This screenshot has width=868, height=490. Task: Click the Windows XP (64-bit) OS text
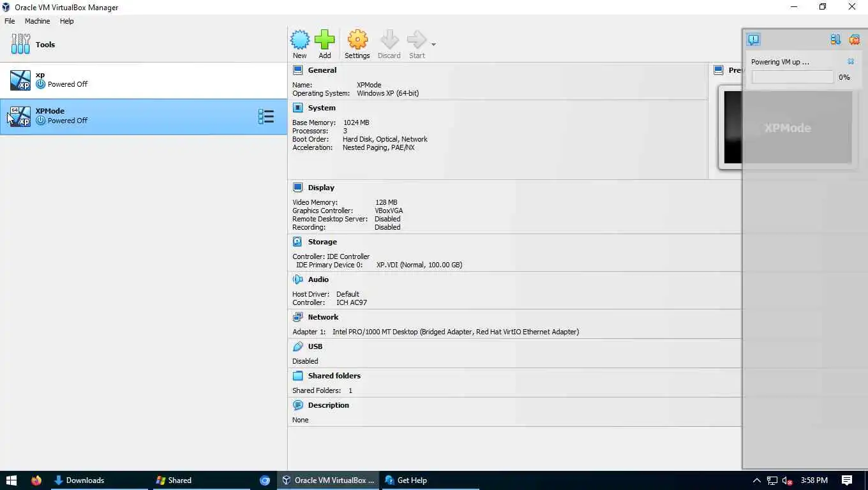click(x=388, y=93)
